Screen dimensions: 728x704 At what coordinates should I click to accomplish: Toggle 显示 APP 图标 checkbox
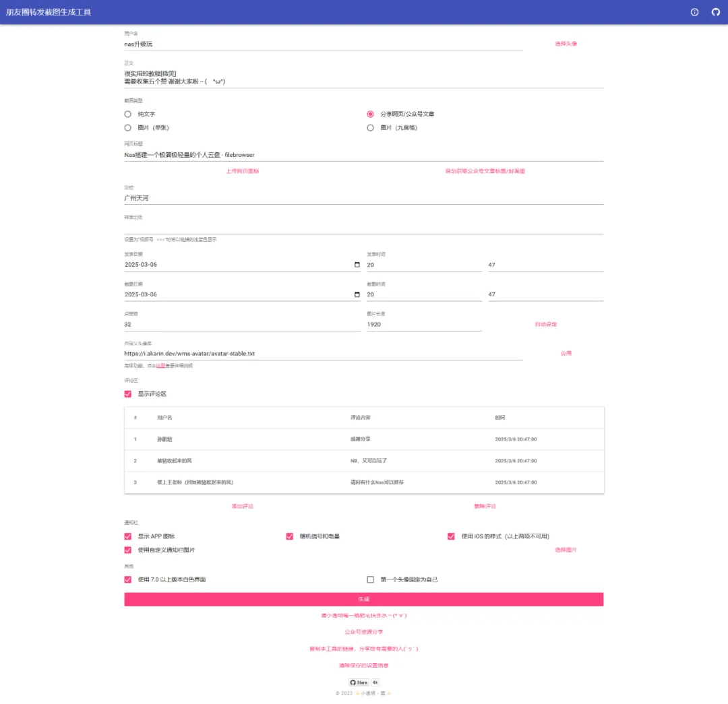tap(128, 536)
